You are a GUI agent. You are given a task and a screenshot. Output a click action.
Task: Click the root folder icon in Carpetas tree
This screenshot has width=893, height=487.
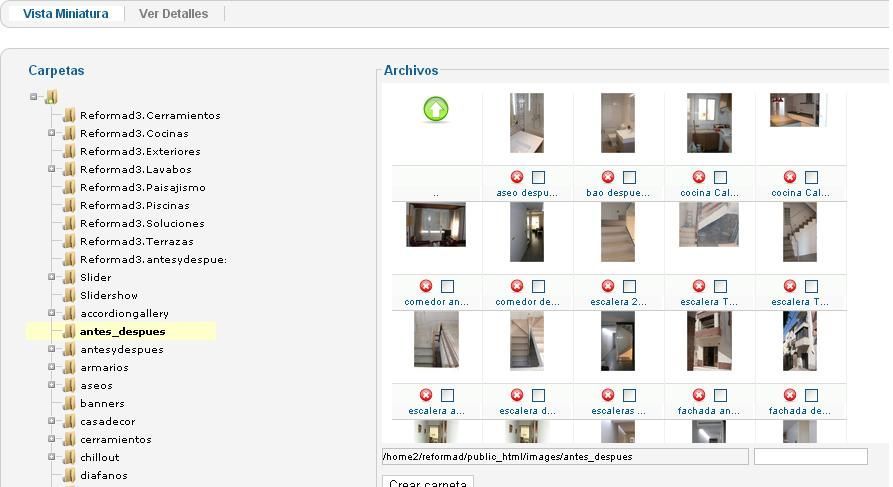pos(51,97)
